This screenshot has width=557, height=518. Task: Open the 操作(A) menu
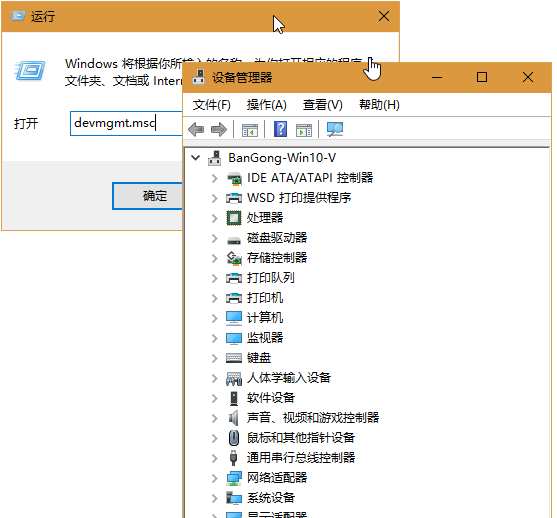pos(266,105)
